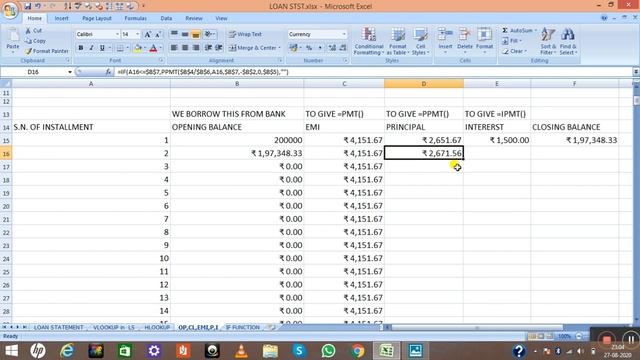Image resolution: width=640 pixels, height=360 pixels.
Task: Click the Decrease Decimal icon
Action: 343,48
